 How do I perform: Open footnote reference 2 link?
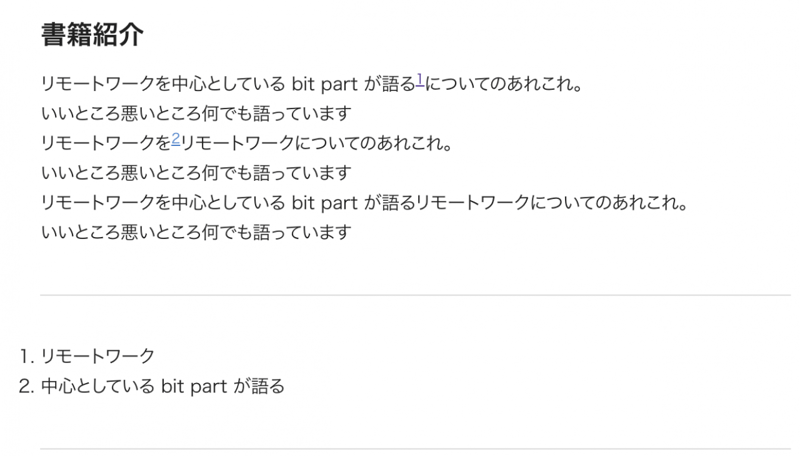pos(176,139)
